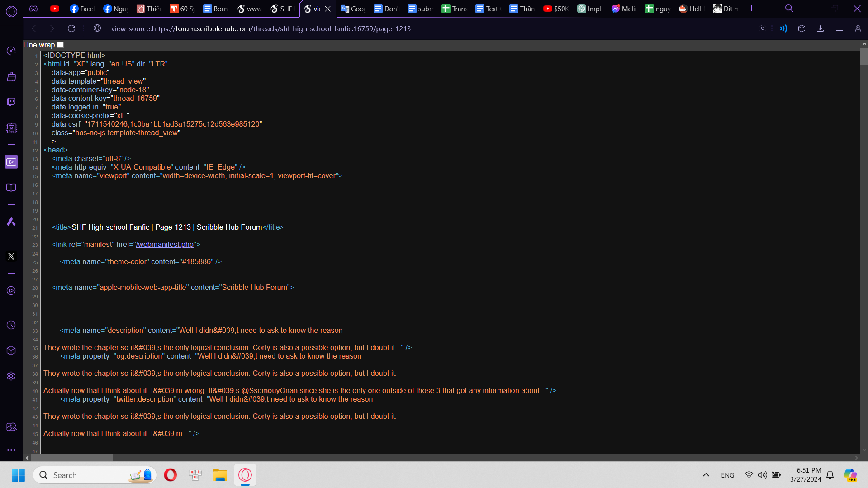Open File Explorer from the taskbar
This screenshot has height=488, width=868.
220,475
